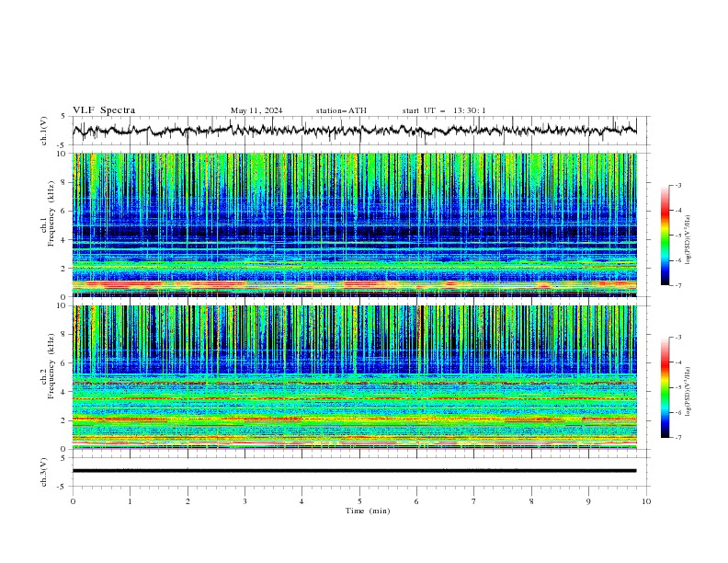The height and width of the screenshot is (563, 728).
Task: Click time axis tick label "8"
Action: coord(531,501)
